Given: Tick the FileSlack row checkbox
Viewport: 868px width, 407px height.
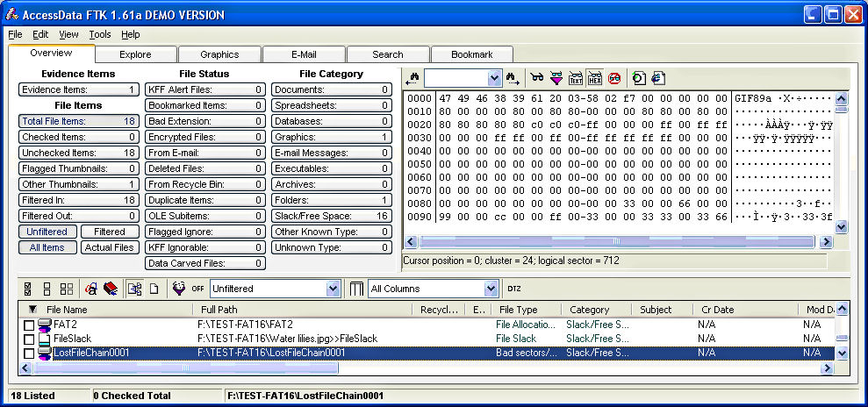Looking at the screenshot, I should click(x=29, y=339).
